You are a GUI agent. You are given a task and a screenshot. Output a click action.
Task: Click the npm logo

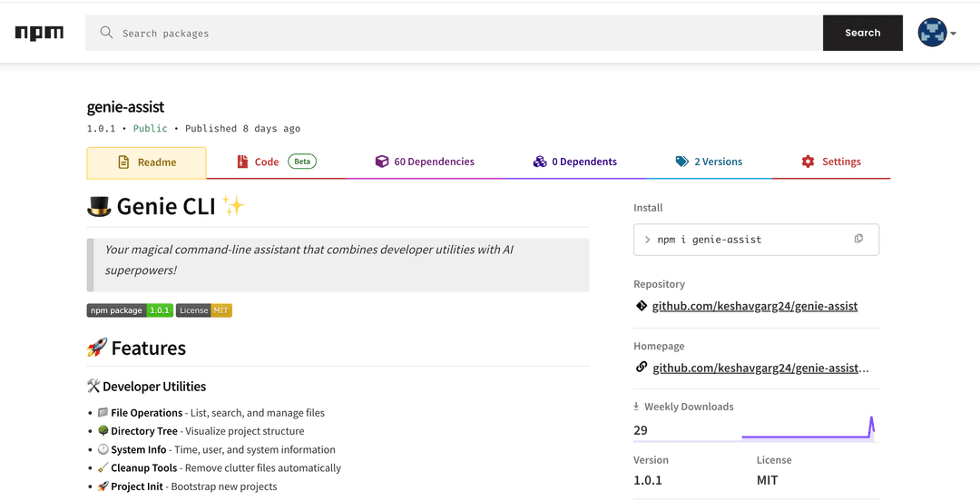tap(39, 33)
